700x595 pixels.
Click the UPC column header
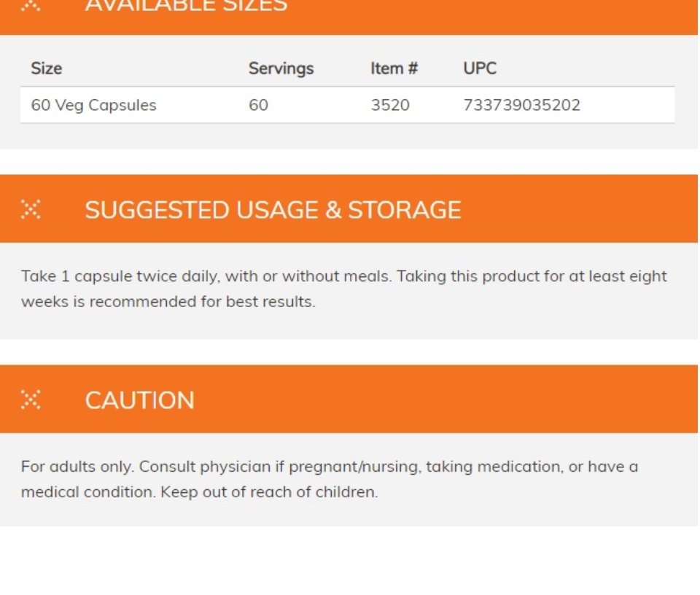click(480, 69)
